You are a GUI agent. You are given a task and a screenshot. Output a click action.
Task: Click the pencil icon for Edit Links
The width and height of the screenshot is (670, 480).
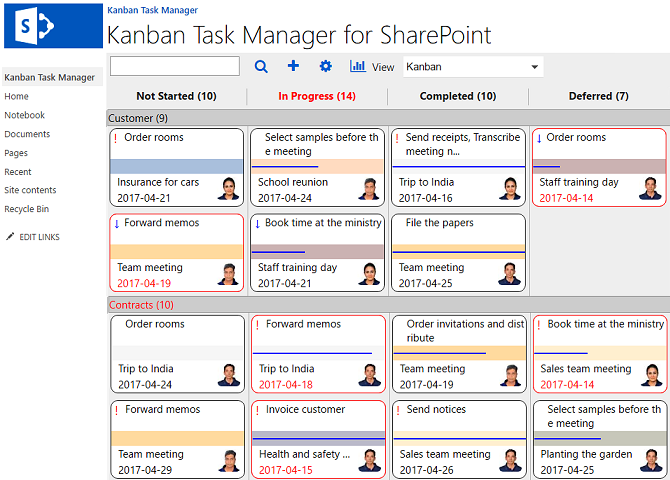point(10,236)
